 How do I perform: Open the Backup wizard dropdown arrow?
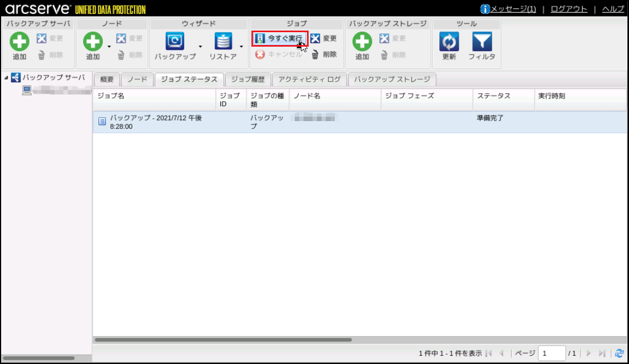pyautogui.click(x=200, y=46)
